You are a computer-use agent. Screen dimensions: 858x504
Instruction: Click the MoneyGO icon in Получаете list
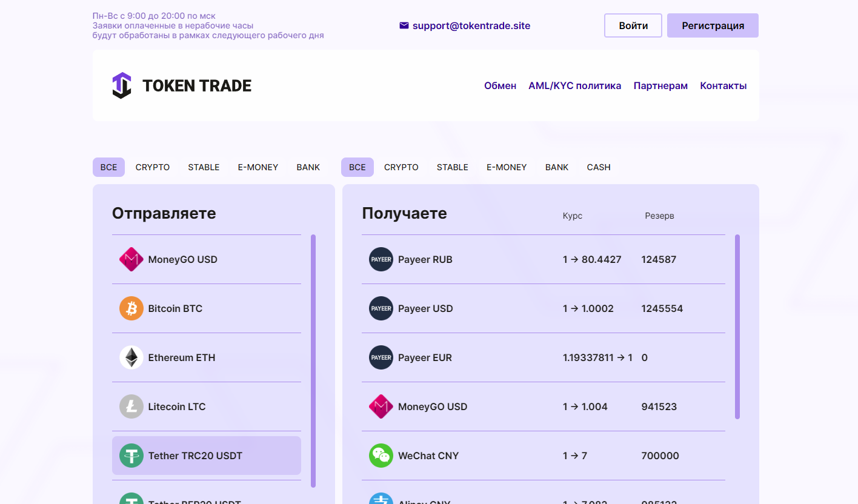[381, 406]
